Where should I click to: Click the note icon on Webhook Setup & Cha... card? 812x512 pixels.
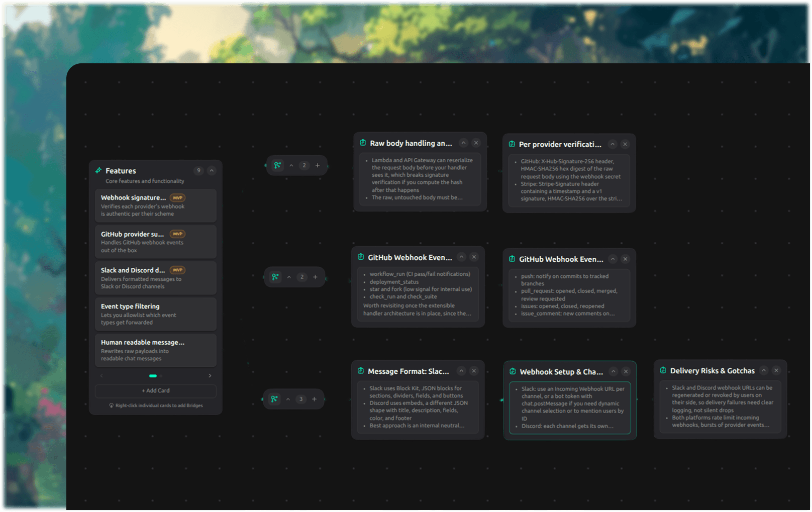[x=513, y=371]
